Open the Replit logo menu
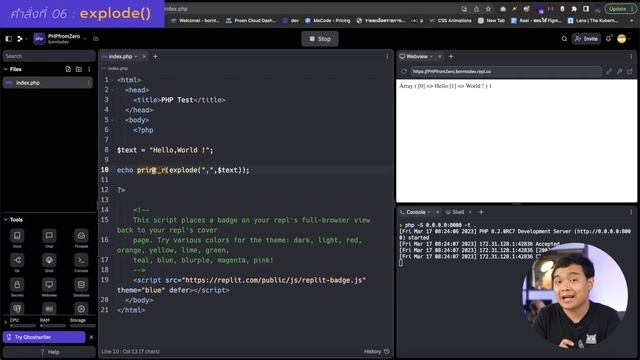 click(x=20, y=39)
